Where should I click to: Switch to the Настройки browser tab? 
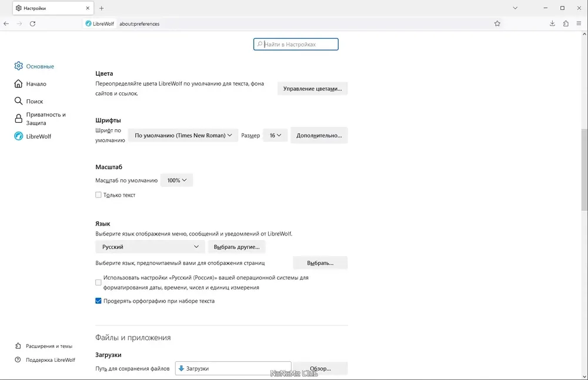[x=53, y=8]
